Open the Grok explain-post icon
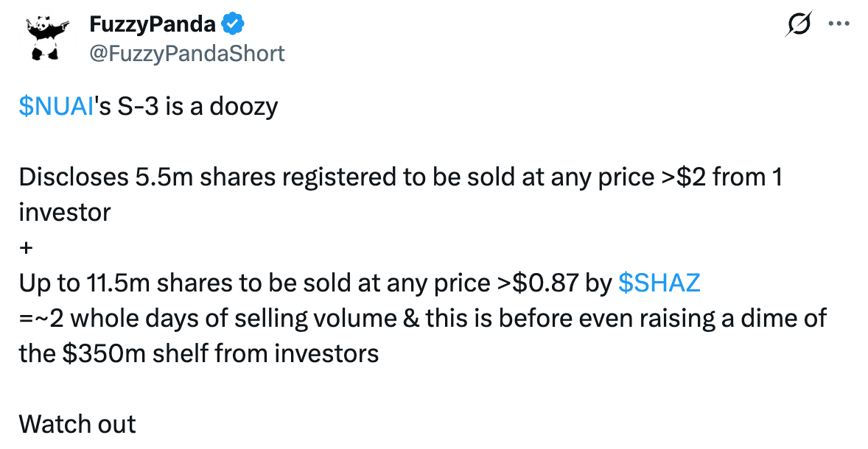Screen dimensions: 868x449 [x=799, y=24]
